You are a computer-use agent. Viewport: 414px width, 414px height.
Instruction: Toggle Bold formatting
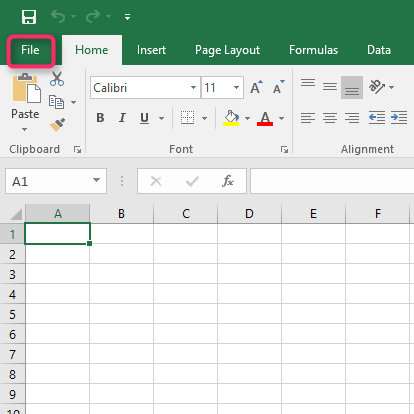(x=100, y=118)
